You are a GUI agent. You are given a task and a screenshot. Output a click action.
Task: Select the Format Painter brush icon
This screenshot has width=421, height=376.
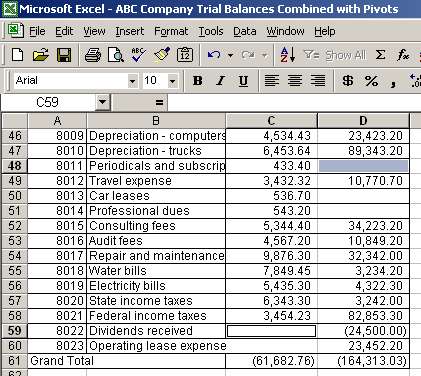pyautogui.click(x=162, y=55)
